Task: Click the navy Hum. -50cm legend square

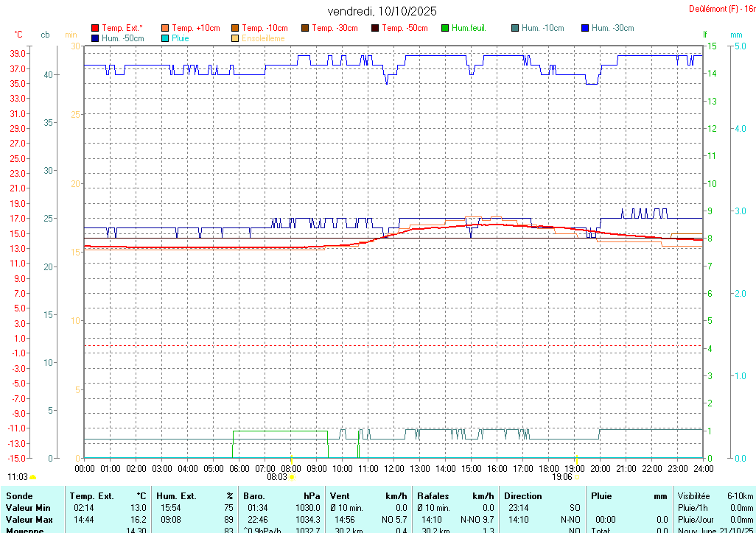Action: [x=95, y=38]
